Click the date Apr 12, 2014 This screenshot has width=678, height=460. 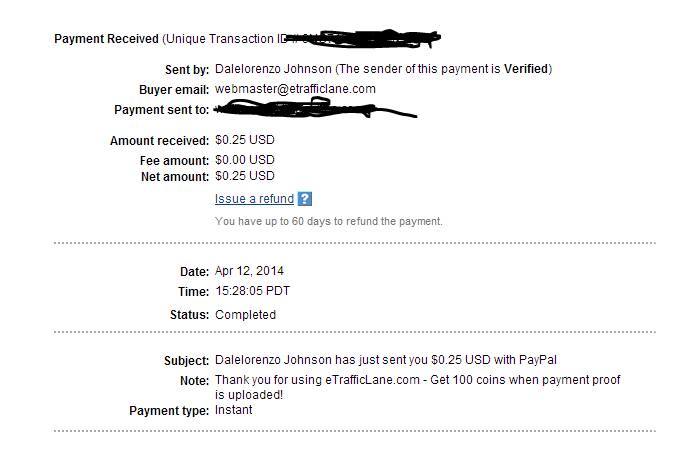tap(249, 271)
